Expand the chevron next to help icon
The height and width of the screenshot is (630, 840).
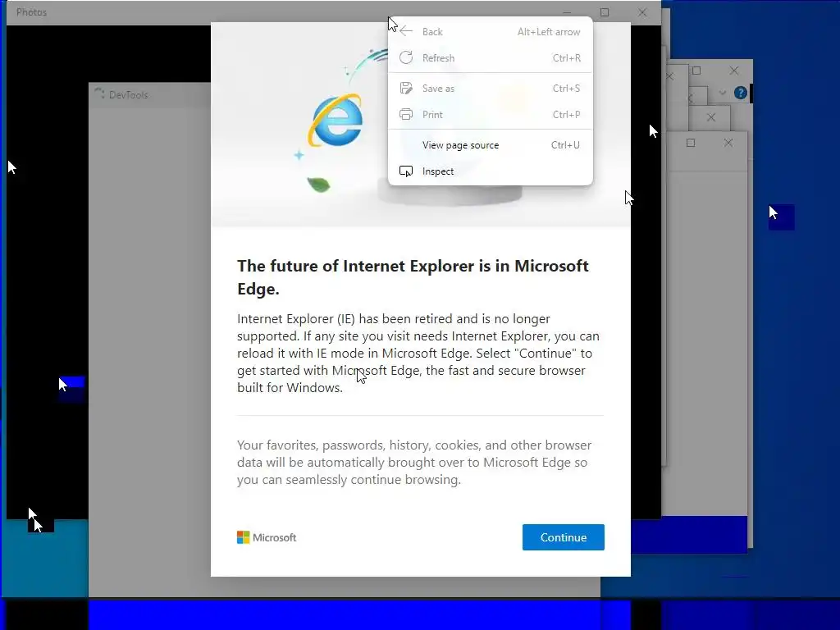click(x=722, y=93)
